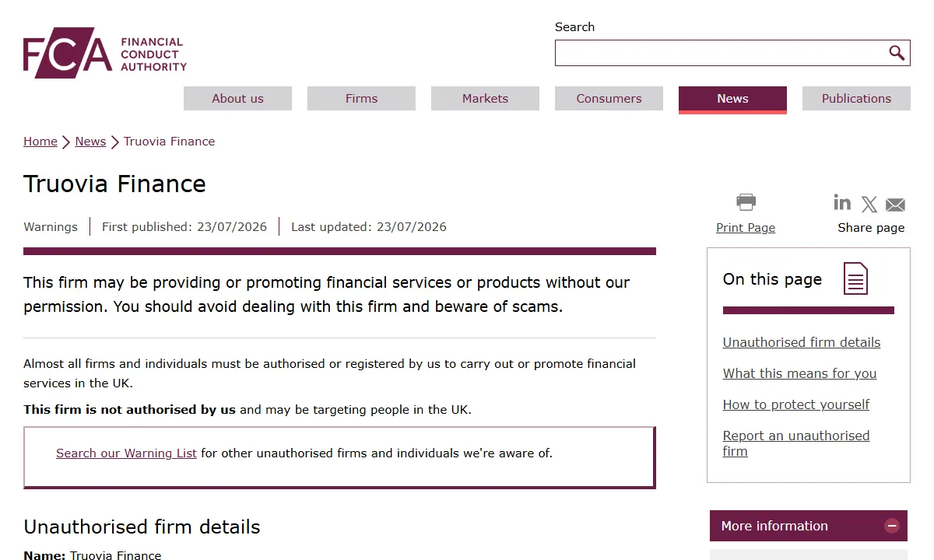The width and height of the screenshot is (934, 560).
Task: Click the On this page document icon
Action: (855, 278)
